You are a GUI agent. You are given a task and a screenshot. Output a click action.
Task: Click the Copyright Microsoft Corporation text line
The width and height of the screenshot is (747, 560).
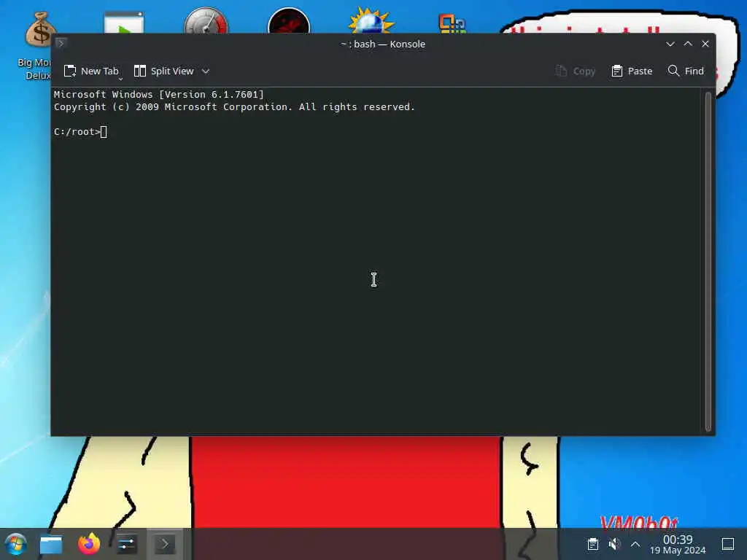tap(234, 107)
